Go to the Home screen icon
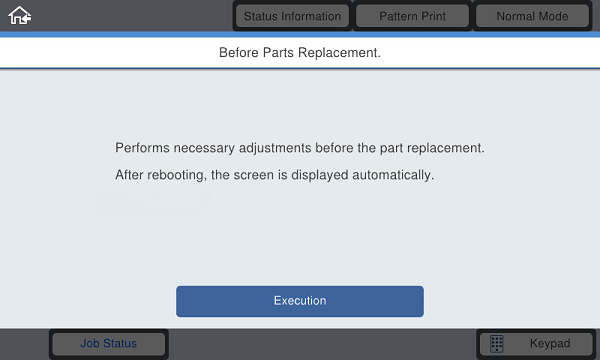This screenshot has height=360, width=600. 20,15
